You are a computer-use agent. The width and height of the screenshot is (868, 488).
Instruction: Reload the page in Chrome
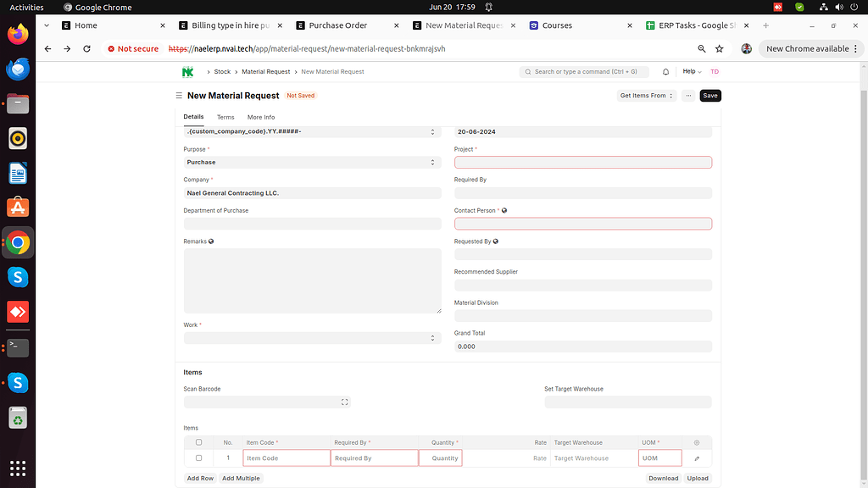[86, 49]
